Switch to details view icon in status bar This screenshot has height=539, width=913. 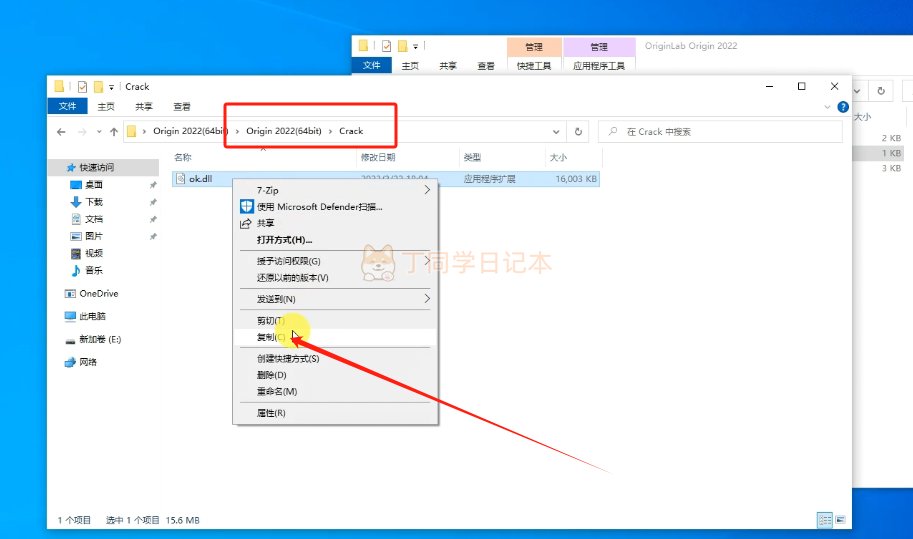(824, 520)
